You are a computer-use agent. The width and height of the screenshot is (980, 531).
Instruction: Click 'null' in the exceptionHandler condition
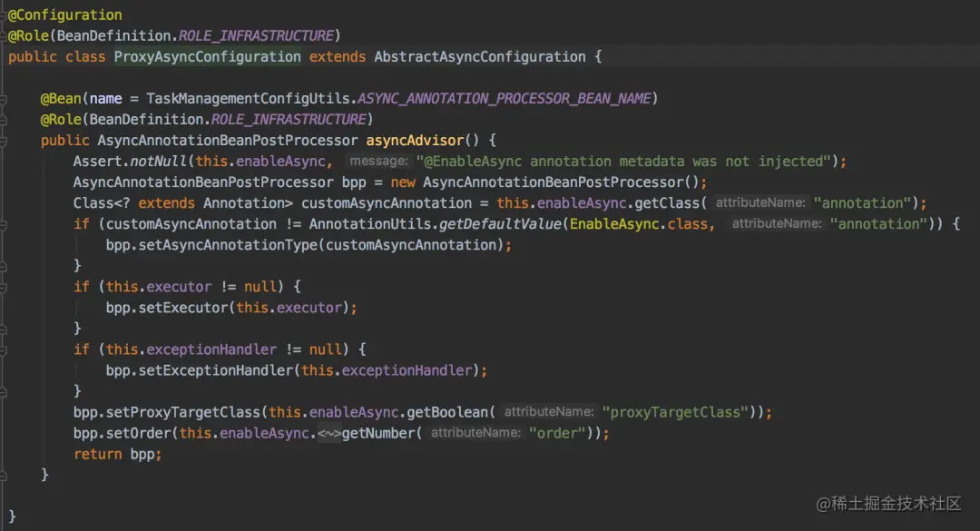pos(326,349)
